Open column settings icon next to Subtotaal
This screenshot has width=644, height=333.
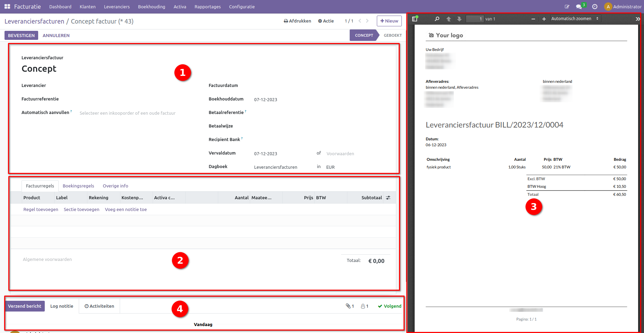(x=388, y=198)
